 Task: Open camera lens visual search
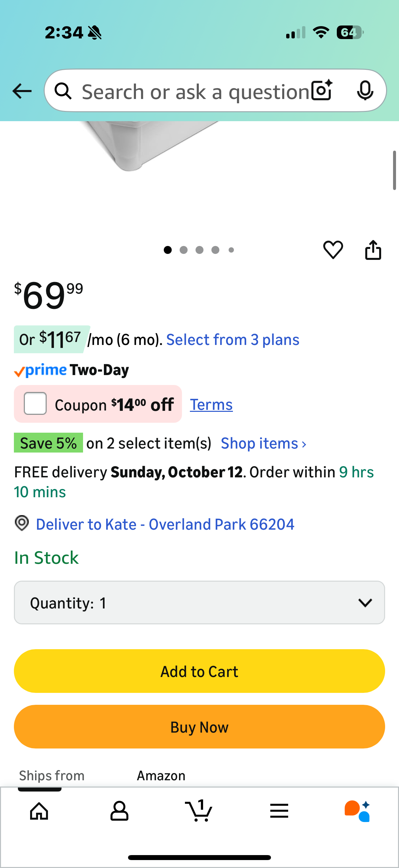[322, 91]
